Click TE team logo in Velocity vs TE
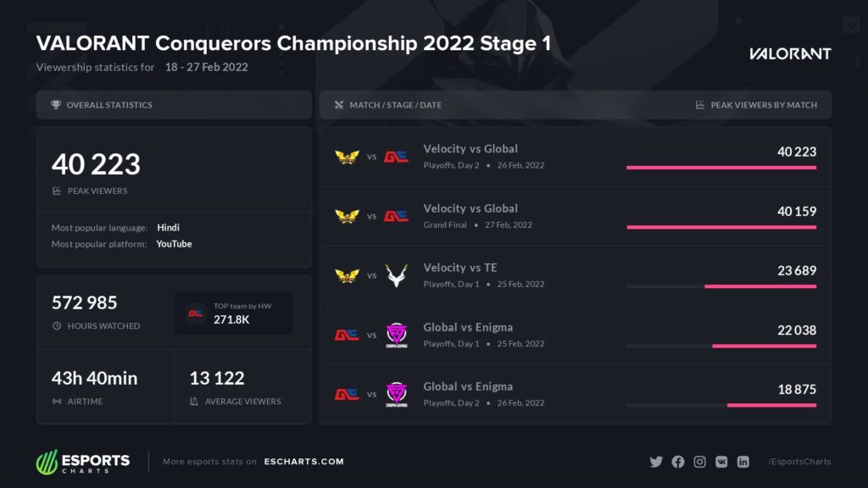This screenshot has width=868, height=488. pos(397,275)
